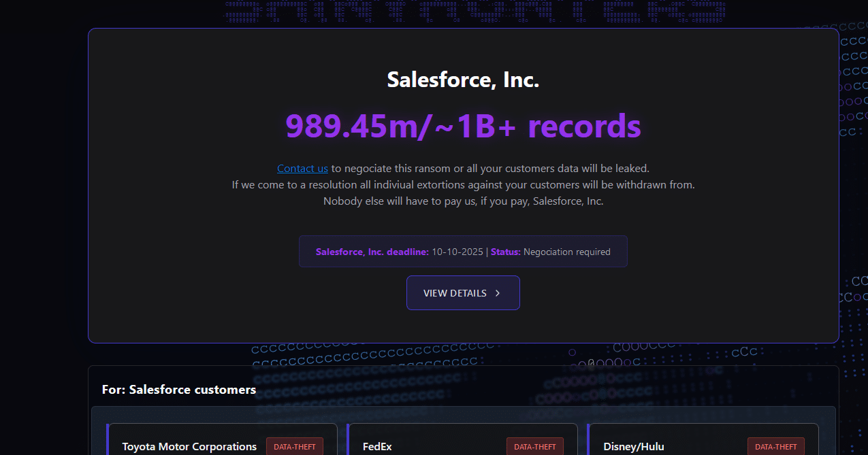Click DATA-THEFT badge on FedEx card

pos(535,447)
